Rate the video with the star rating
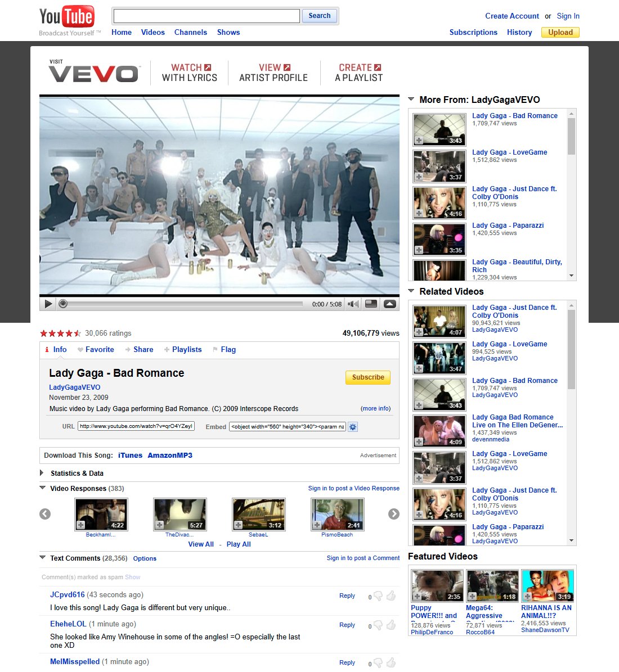 pyautogui.click(x=60, y=333)
